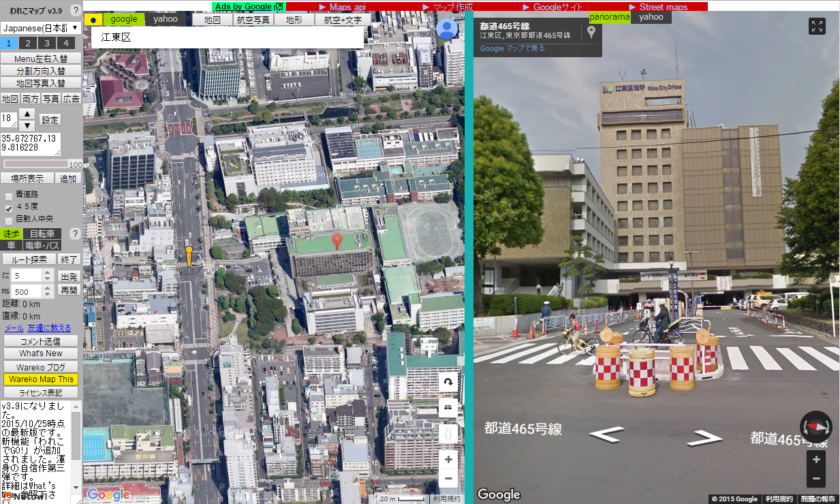The image size is (840, 504).
Task: Toggle Street View fullscreen
Action: coord(817,27)
